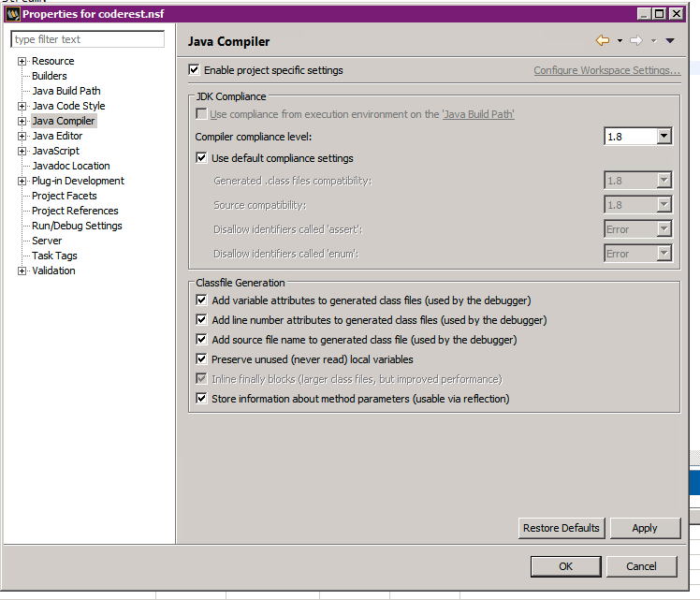Viewport: 700px width, 600px height.
Task: Expand the Resource tree node
Action: pos(22,61)
